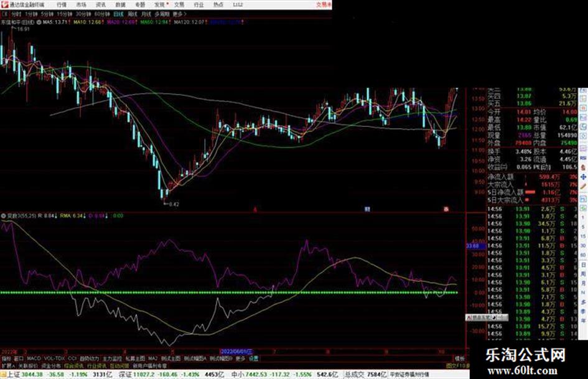588x379 pixels.
Task: Open the 综合资讯 link in bottom row
Action: (73, 365)
